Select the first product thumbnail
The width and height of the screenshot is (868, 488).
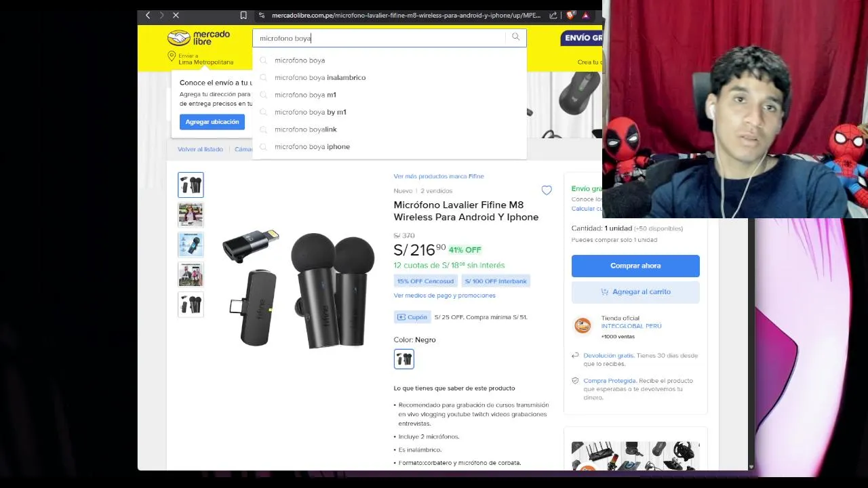click(191, 185)
